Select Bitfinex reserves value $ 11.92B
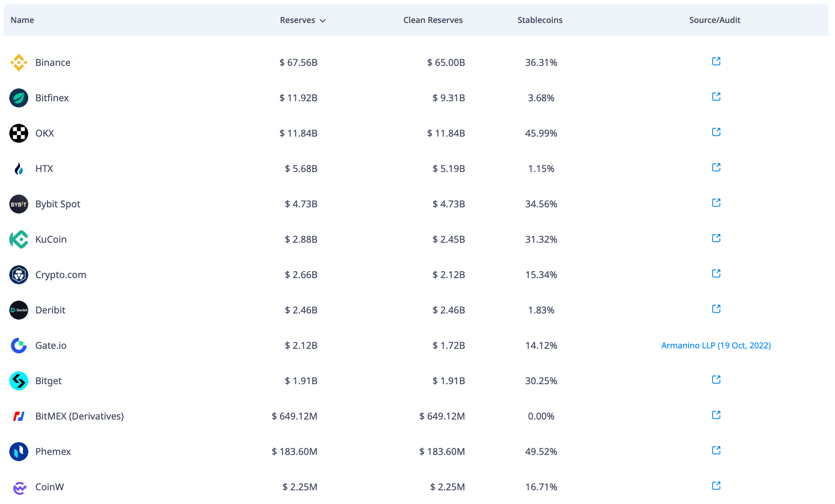The image size is (835, 504). click(299, 98)
